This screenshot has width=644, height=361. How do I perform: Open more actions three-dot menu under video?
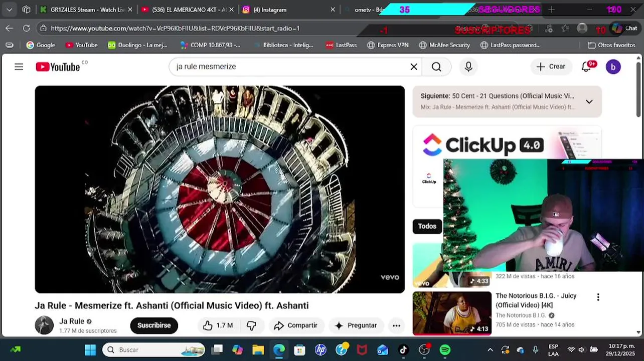(x=396, y=325)
